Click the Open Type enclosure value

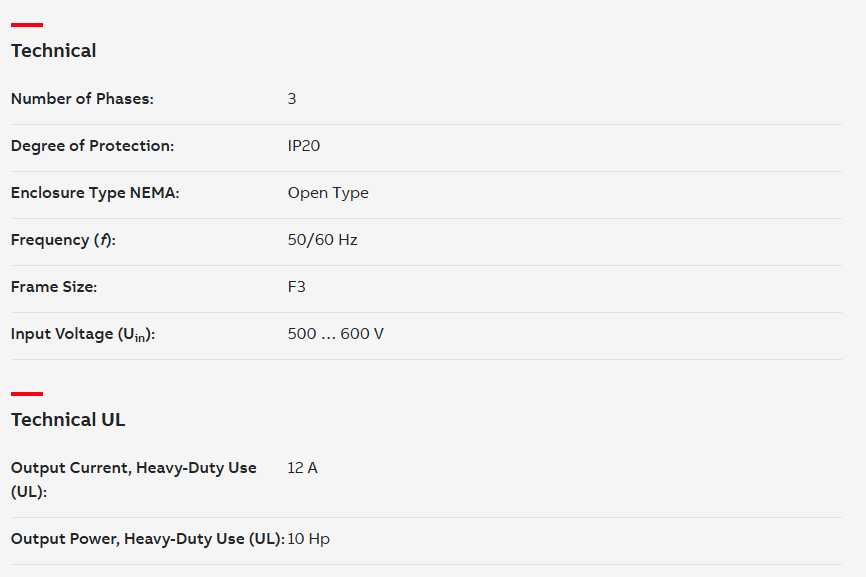328,193
